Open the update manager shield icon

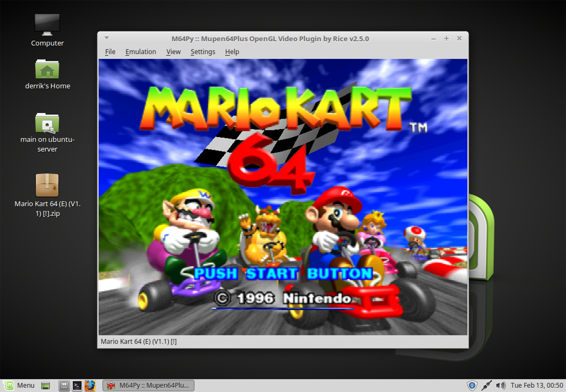point(472,385)
